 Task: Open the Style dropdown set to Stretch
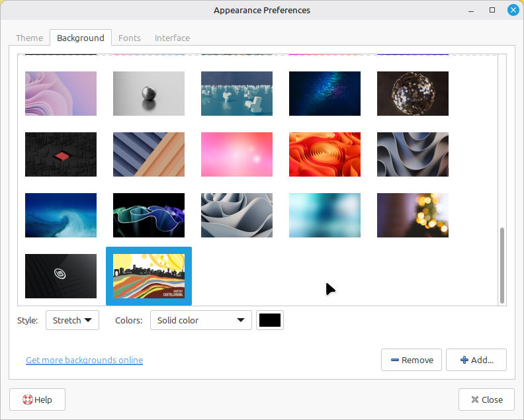[x=72, y=320]
